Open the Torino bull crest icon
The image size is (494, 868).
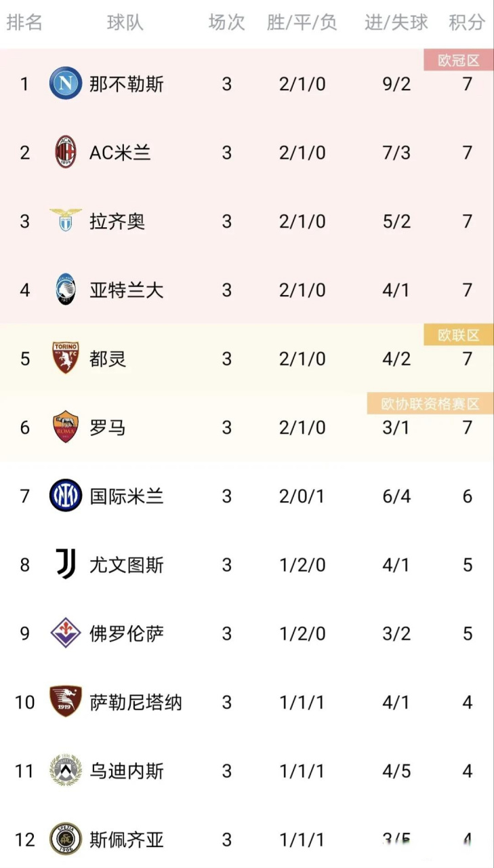tap(65, 359)
